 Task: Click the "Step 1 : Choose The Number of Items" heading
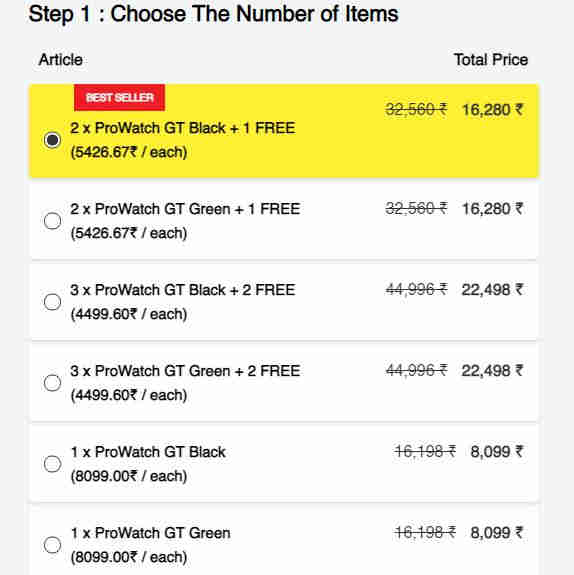point(213,14)
